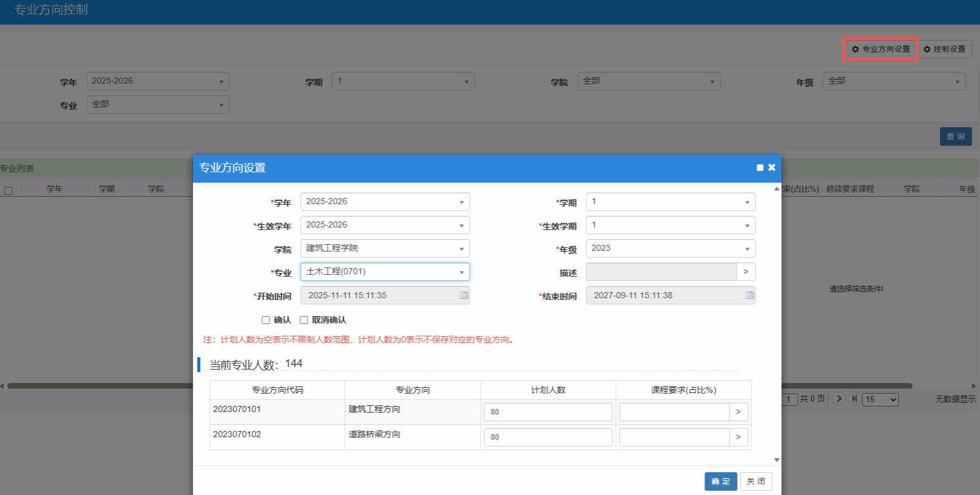Click course requirement arrow for 道路桥梁方向
Image resolution: width=980 pixels, height=495 pixels.
[x=738, y=437]
